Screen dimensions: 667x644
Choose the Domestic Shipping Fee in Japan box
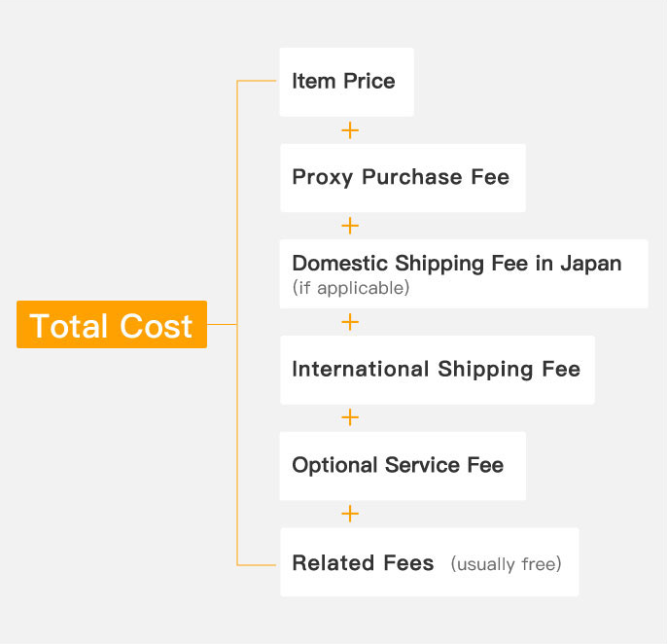click(463, 273)
